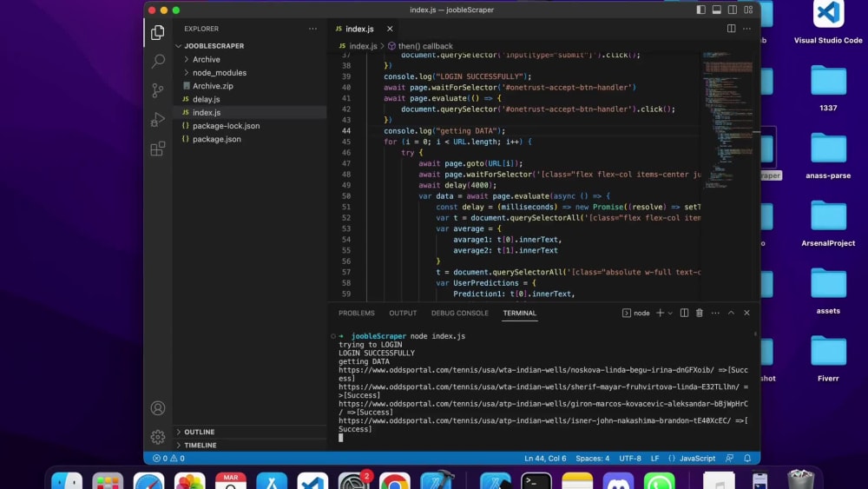This screenshot has height=489, width=868.
Task: Toggle primary side bar layout button
Action: pos(700,10)
